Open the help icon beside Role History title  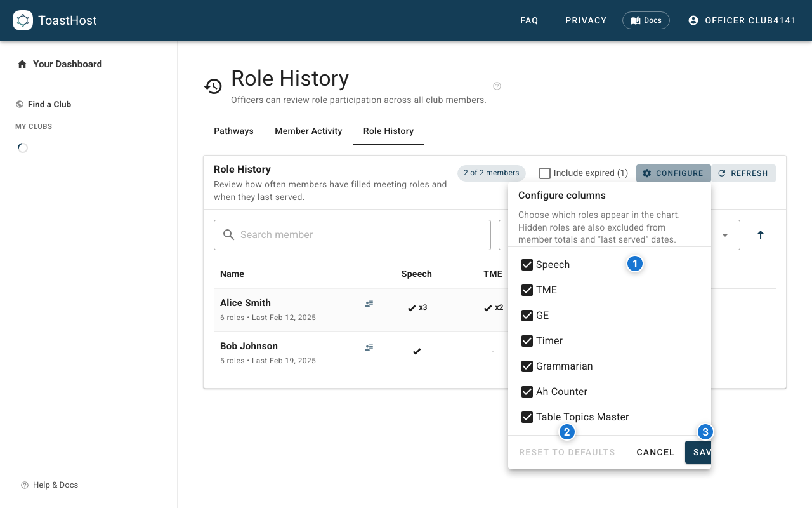click(497, 86)
